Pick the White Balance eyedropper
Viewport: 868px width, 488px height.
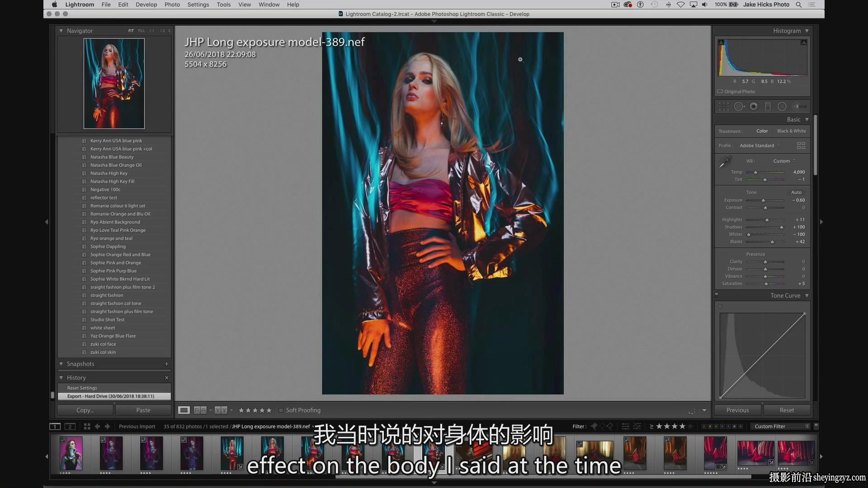click(x=726, y=162)
